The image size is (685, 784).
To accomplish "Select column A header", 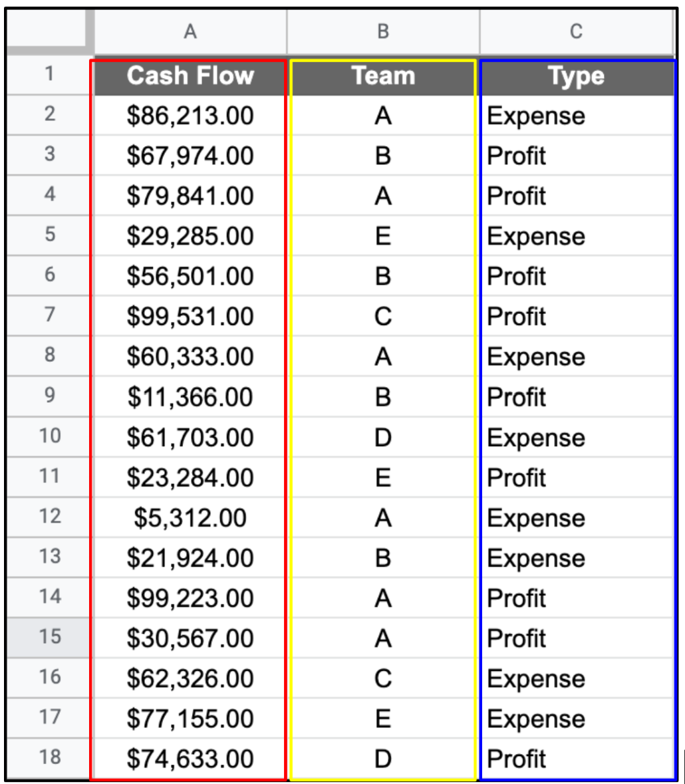I will (x=190, y=32).
